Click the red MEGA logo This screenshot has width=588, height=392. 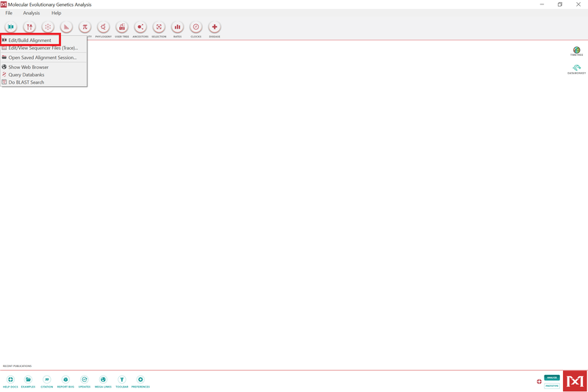[575, 381]
